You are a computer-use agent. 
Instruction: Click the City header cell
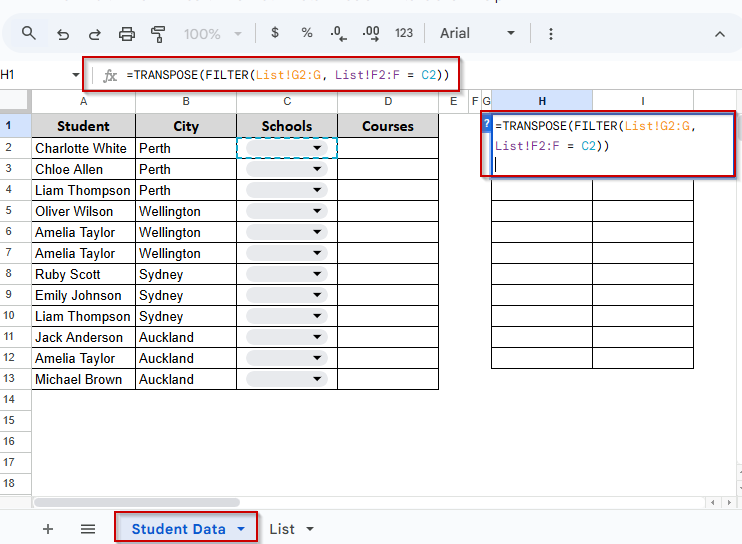[x=186, y=126]
